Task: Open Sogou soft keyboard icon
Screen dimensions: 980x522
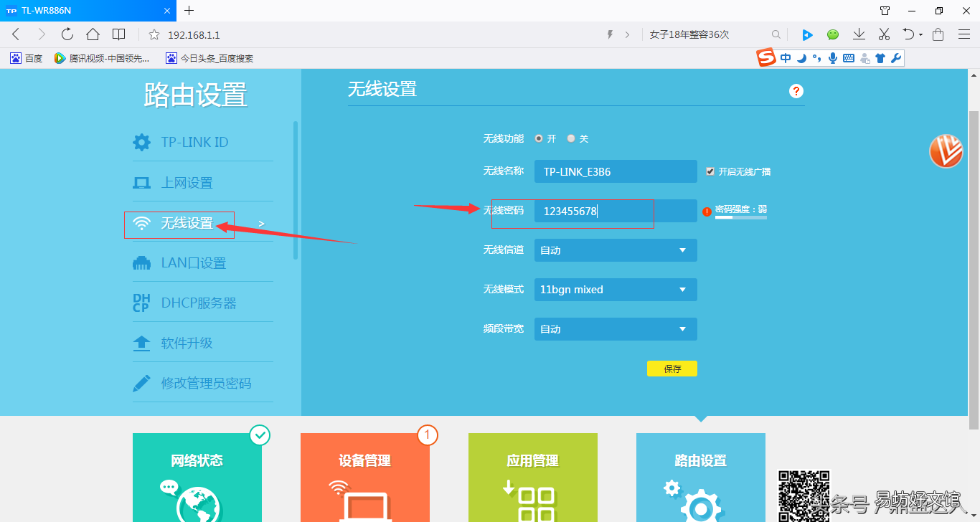Action: pos(849,58)
